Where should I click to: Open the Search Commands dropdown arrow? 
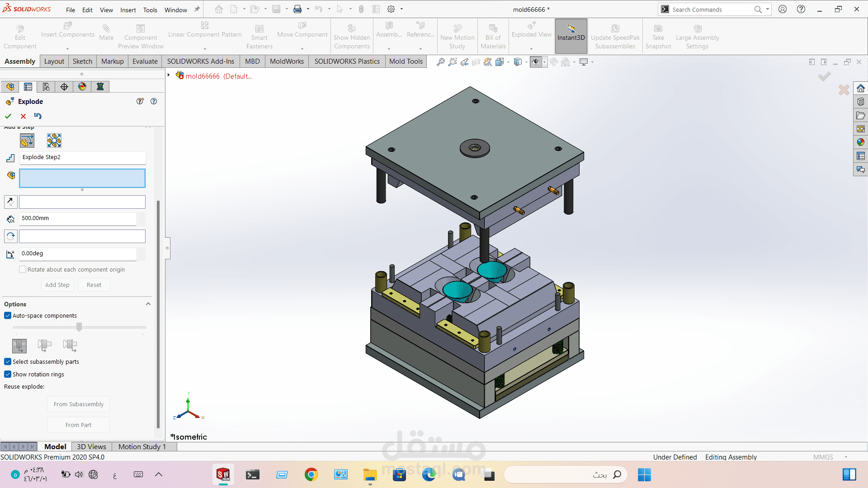(768, 9)
